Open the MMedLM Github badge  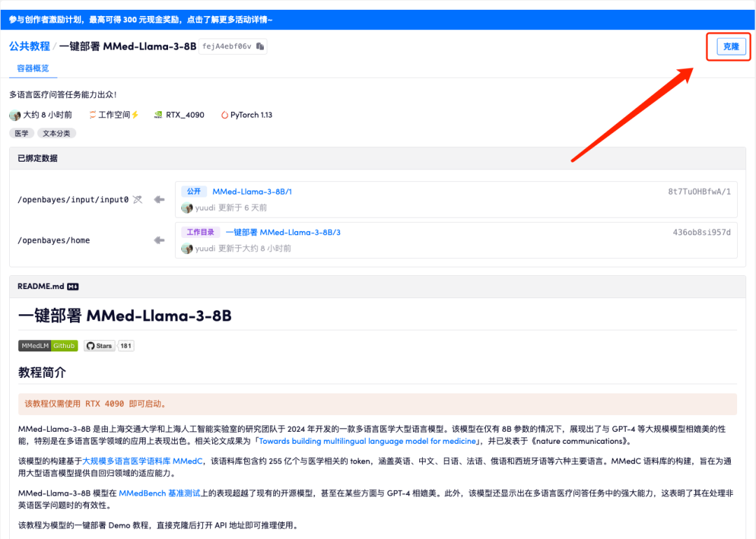pos(48,346)
